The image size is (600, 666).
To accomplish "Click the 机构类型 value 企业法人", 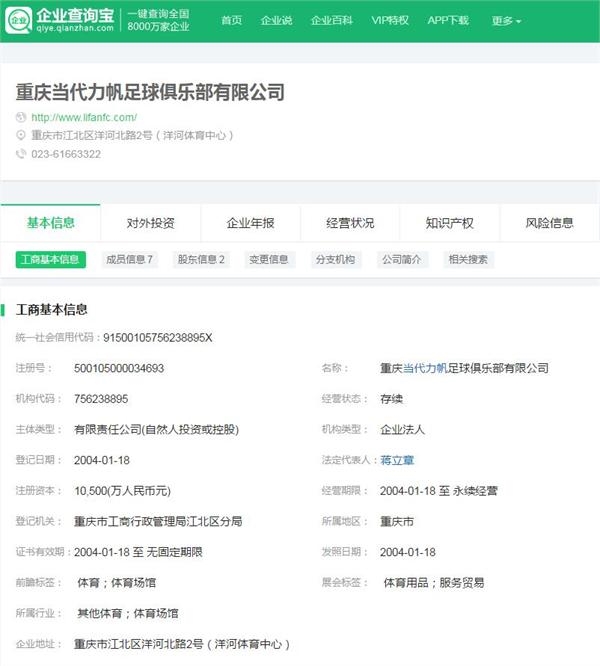I will [x=403, y=429].
